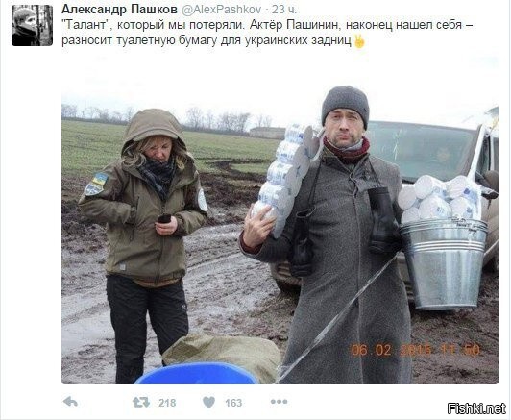The height and width of the screenshot is (420, 511).
Task: Click the blue barrel in the photo
Action: point(197,373)
